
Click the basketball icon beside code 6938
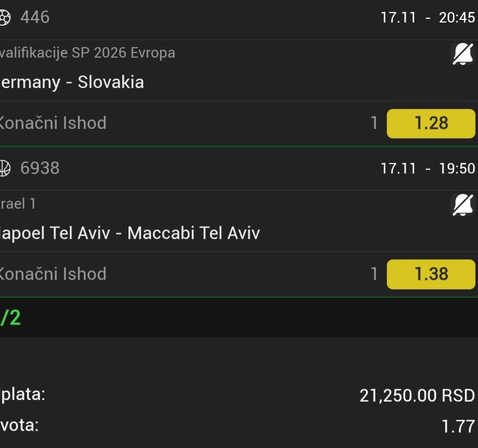(x=4, y=168)
